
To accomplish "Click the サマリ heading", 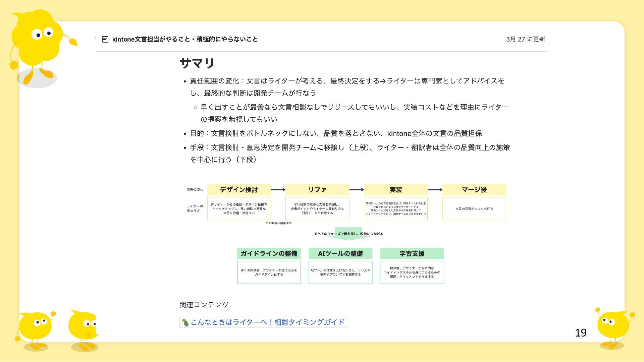I will [197, 63].
